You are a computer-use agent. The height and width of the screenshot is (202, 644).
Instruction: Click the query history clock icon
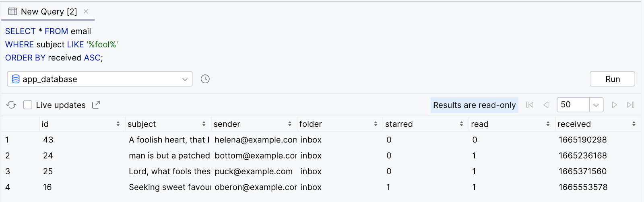(205, 79)
